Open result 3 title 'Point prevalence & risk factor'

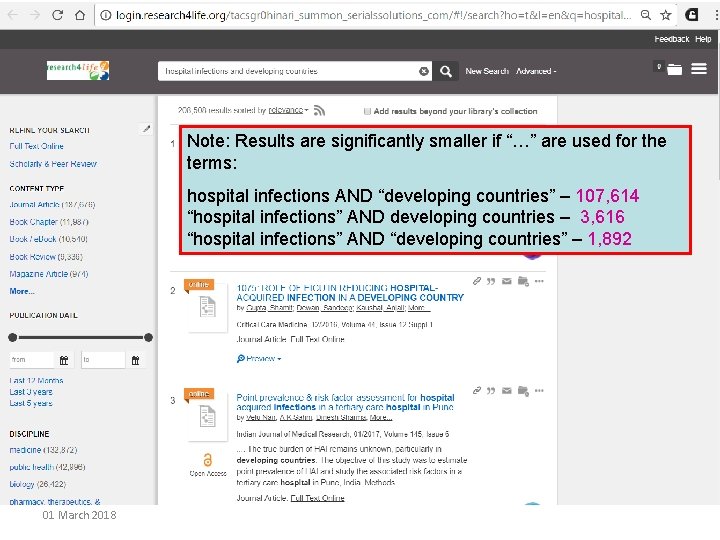(x=345, y=402)
